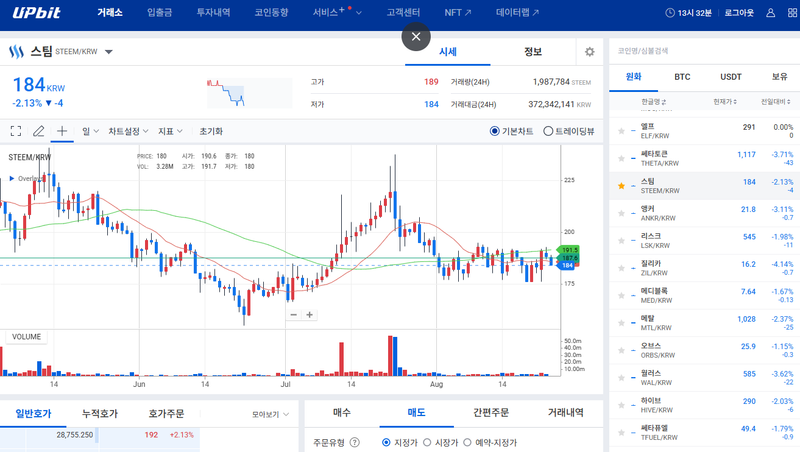Viewport: 800px width, 452px height.
Task: Switch to BTC market tab
Action: [x=682, y=77]
